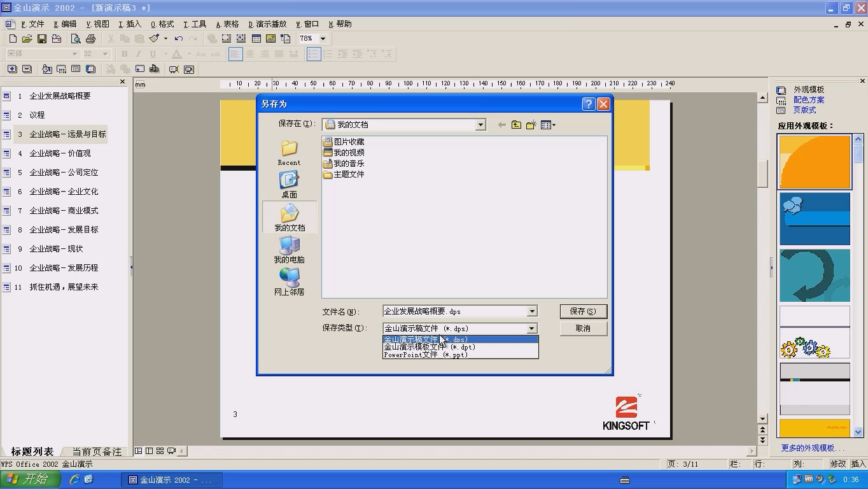Image resolution: width=868 pixels, height=489 pixels.
Task: Apply the orange quarter-circle template thumbnail
Action: [815, 162]
